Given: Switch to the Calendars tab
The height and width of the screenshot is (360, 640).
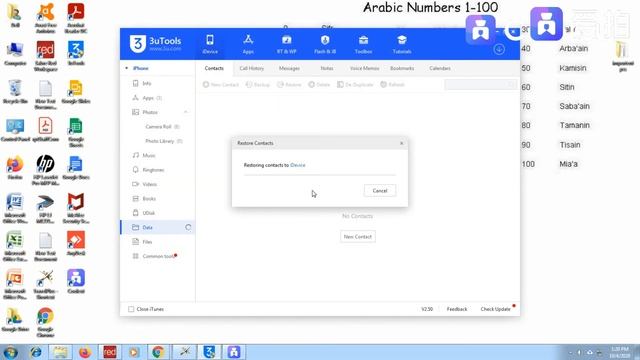Looking at the screenshot, I should (440, 68).
